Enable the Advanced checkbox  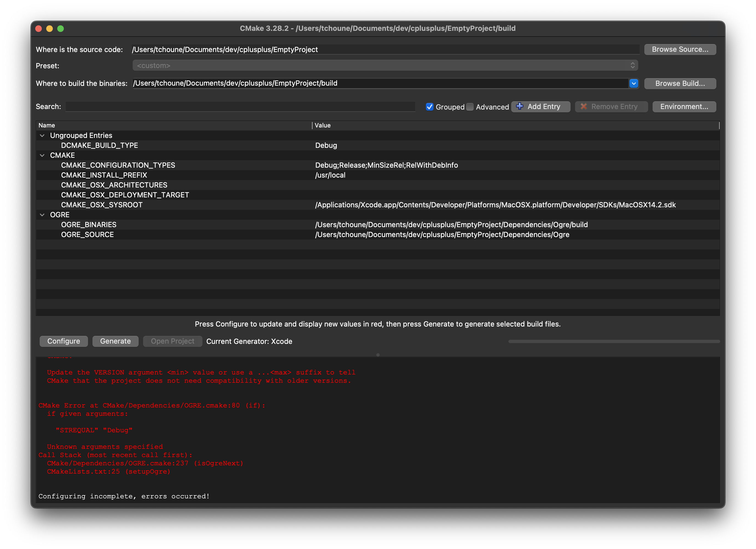point(470,107)
